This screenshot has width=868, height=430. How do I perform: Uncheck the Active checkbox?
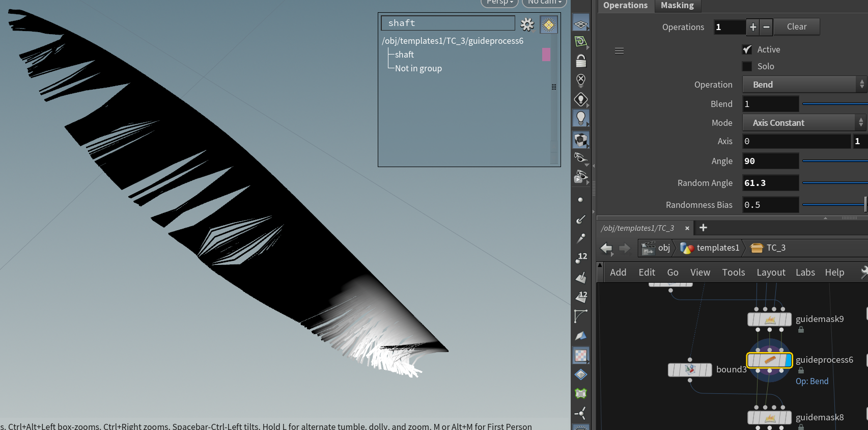747,49
